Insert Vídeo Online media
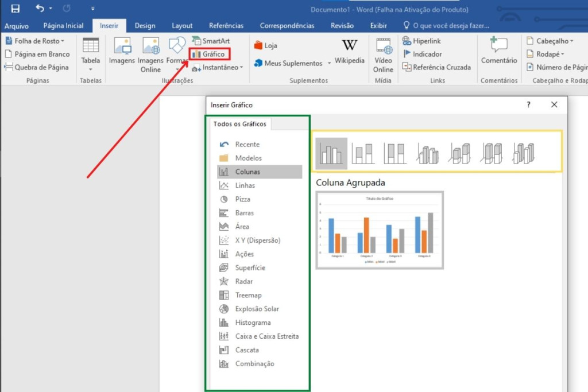 (383, 55)
